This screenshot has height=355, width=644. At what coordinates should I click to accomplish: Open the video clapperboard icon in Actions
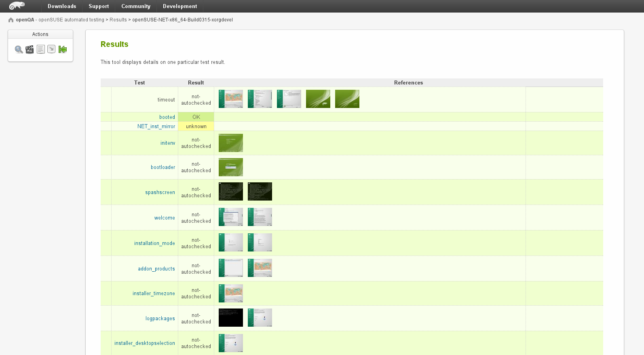click(x=30, y=49)
